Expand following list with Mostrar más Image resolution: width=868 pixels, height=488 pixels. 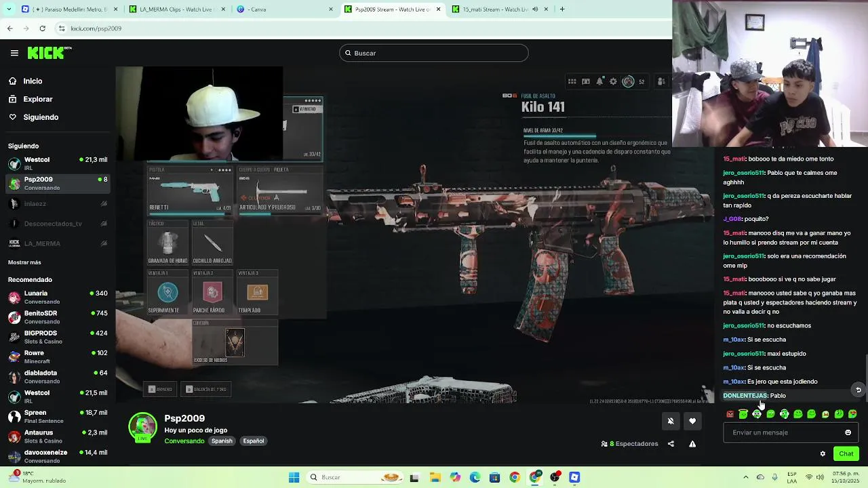click(x=24, y=262)
